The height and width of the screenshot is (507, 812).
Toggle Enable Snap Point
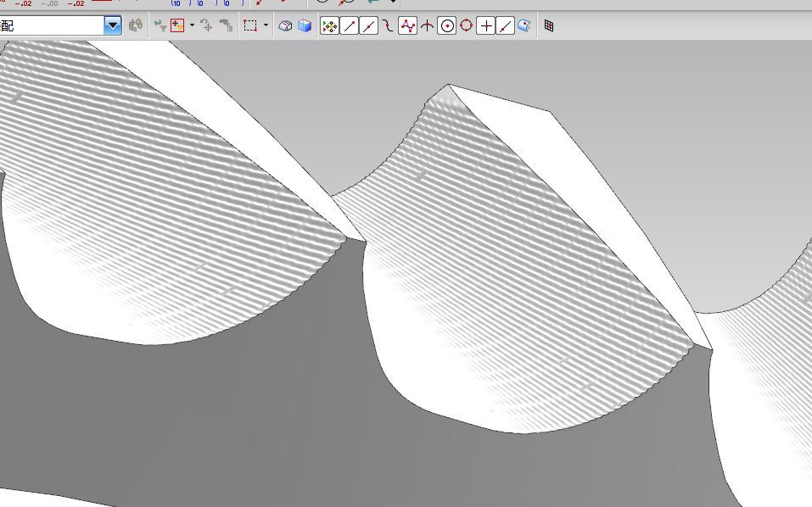coord(329,25)
